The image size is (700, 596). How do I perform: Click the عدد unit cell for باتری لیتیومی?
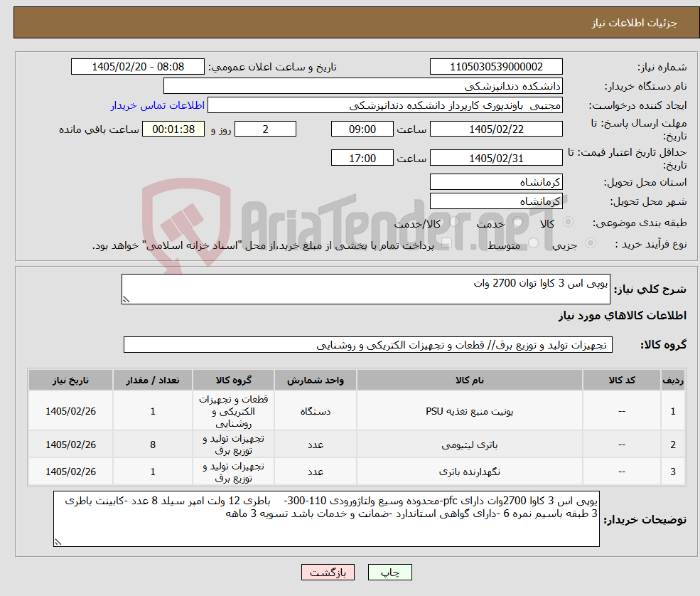pos(316,445)
